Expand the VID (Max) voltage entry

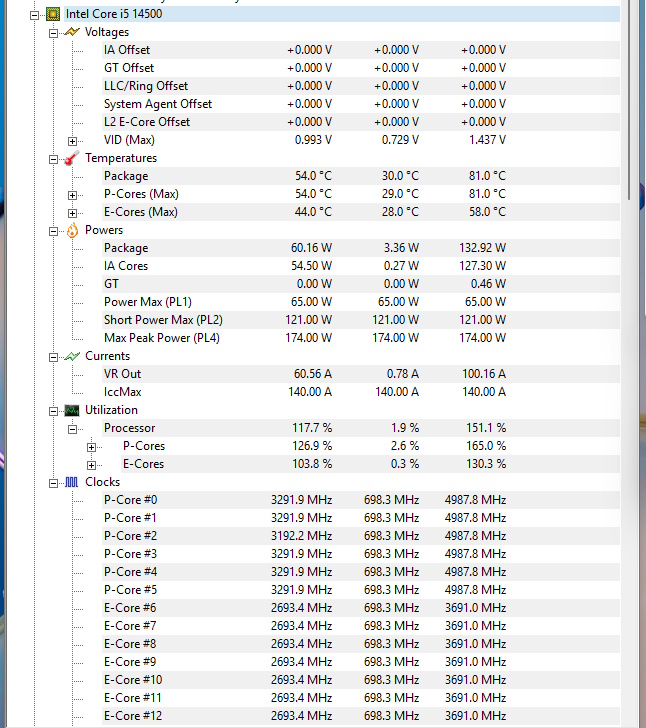click(x=73, y=140)
